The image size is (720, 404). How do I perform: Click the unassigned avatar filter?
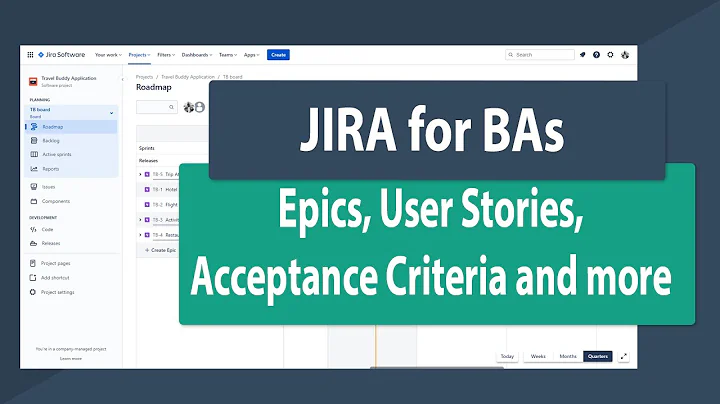(200, 107)
